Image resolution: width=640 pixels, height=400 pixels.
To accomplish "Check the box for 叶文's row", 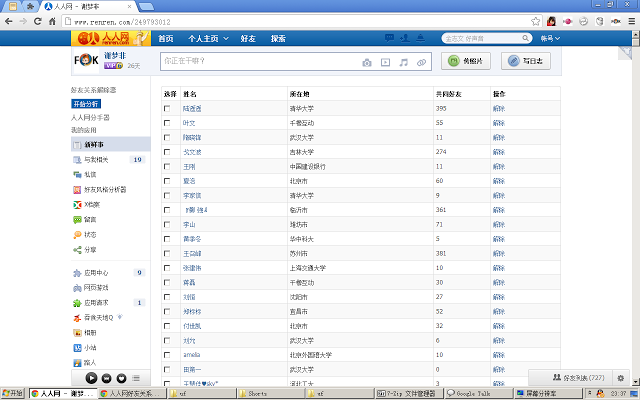I will coord(167,123).
